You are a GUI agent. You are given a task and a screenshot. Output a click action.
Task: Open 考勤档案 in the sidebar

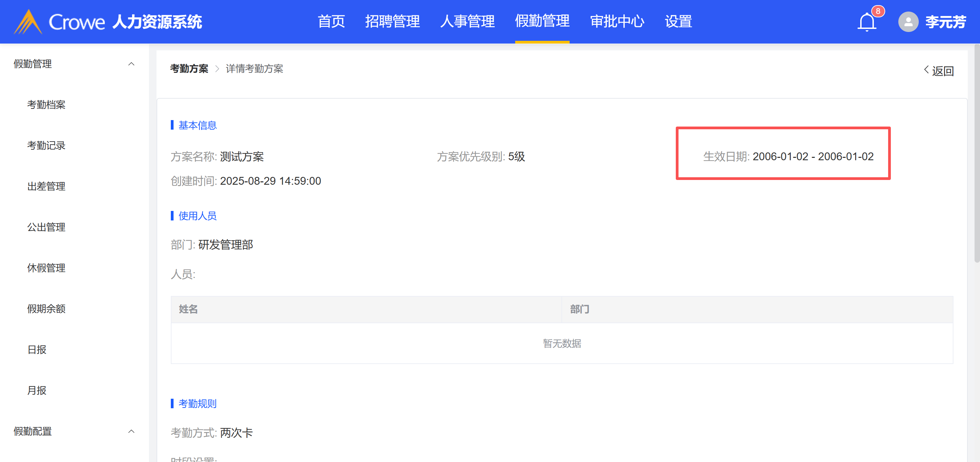pyautogui.click(x=46, y=104)
